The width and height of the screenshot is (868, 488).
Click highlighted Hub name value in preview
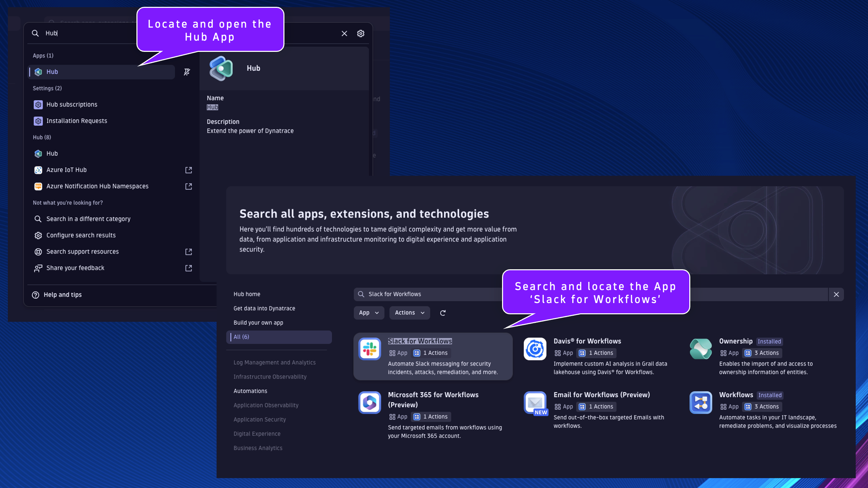pos(212,107)
